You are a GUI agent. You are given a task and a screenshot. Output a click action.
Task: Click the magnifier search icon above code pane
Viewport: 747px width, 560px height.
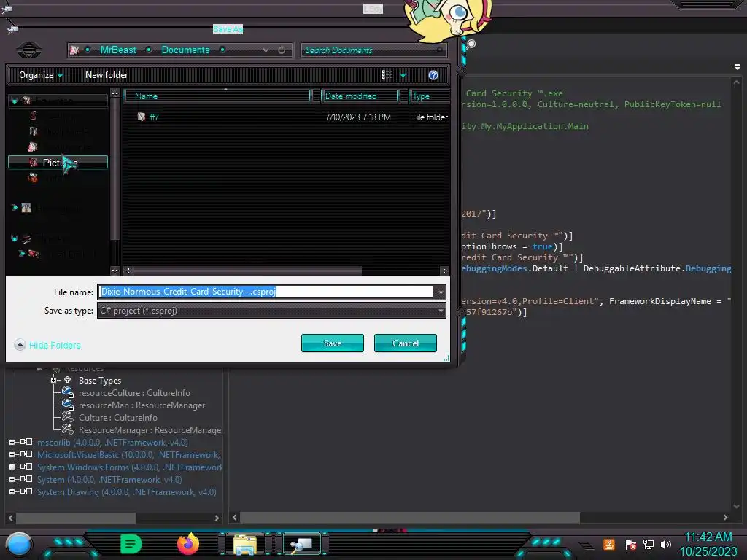[x=471, y=44]
